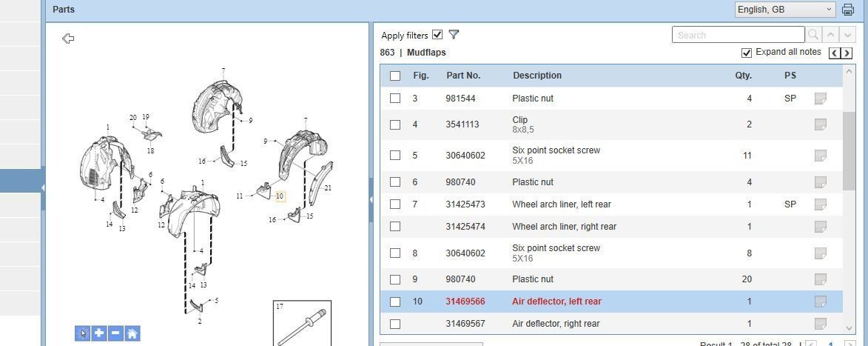Click the Description column header
The height and width of the screenshot is (346, 868).
pyautogui.click(x=536, y=76)
